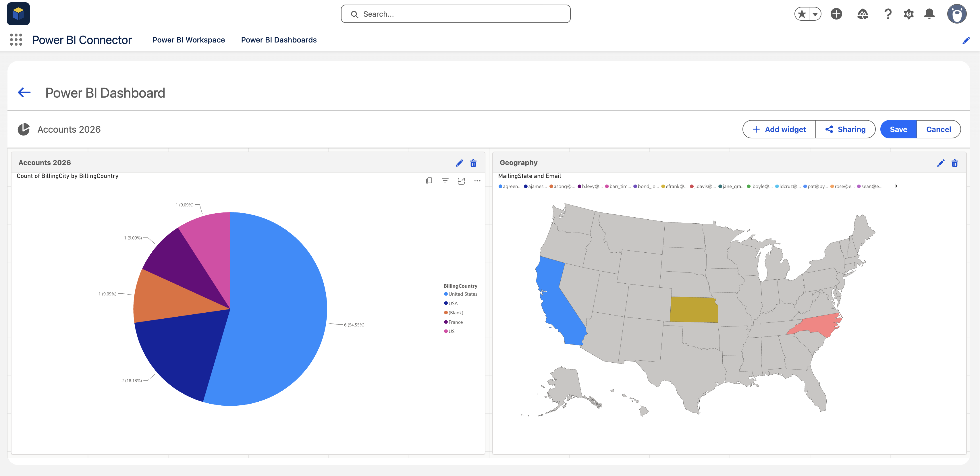Focus the Search field
The image size is (980, 476).
pyautogui.click(x=455, y=14)
